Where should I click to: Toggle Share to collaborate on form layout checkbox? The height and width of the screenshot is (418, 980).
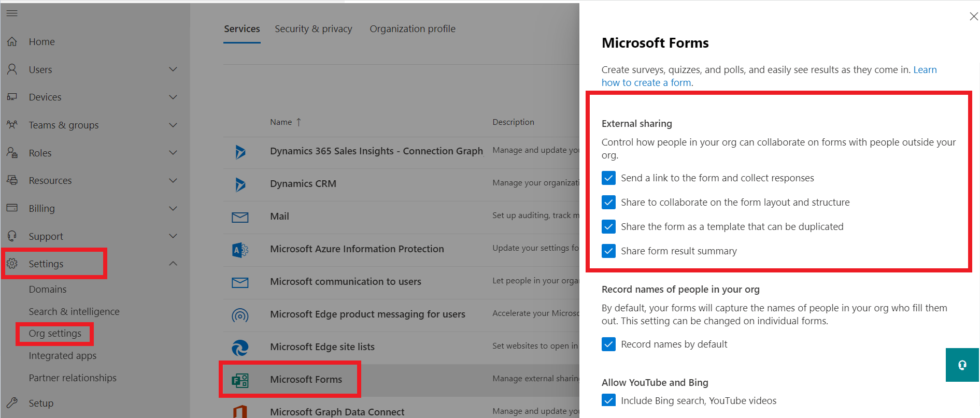tap(609, 203)
